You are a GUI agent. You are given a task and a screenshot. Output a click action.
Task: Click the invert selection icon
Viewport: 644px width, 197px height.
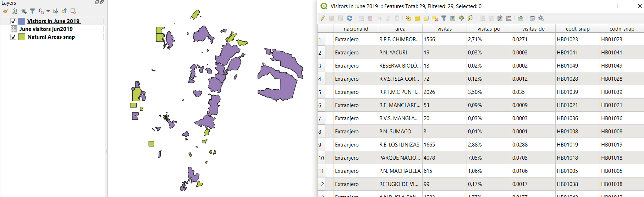[426, 18]
